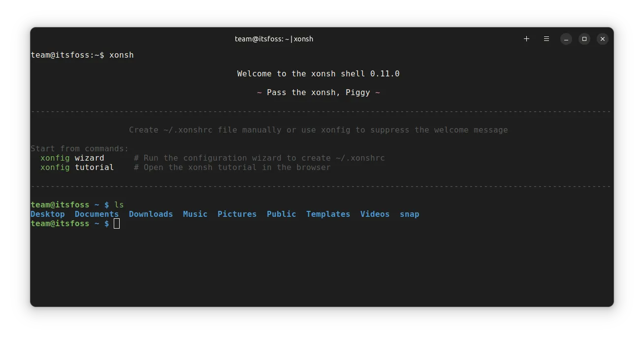644x340 pixels.
Task: Maximize the terminal window
Action: 584,39
